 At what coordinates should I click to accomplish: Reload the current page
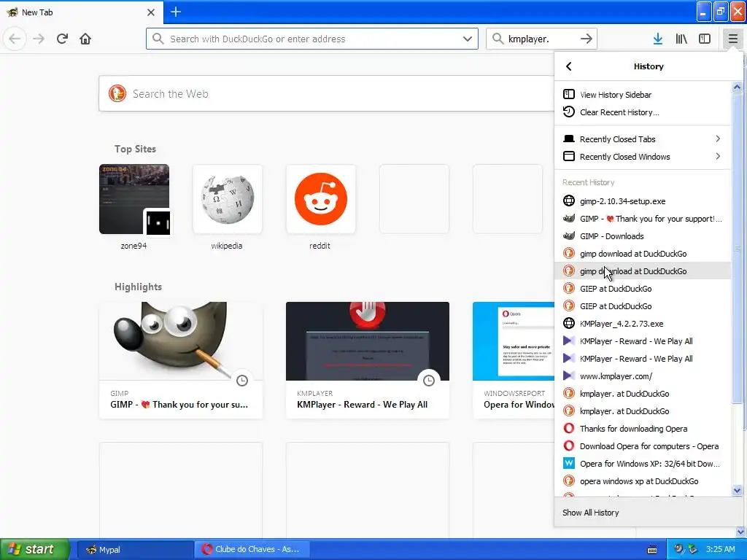62,39
